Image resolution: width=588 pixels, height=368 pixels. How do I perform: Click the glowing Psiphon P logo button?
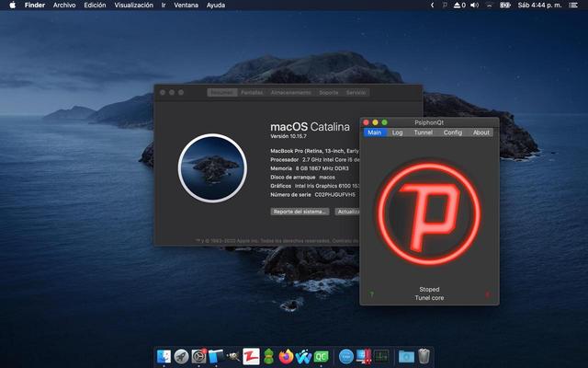click(429, 213)
